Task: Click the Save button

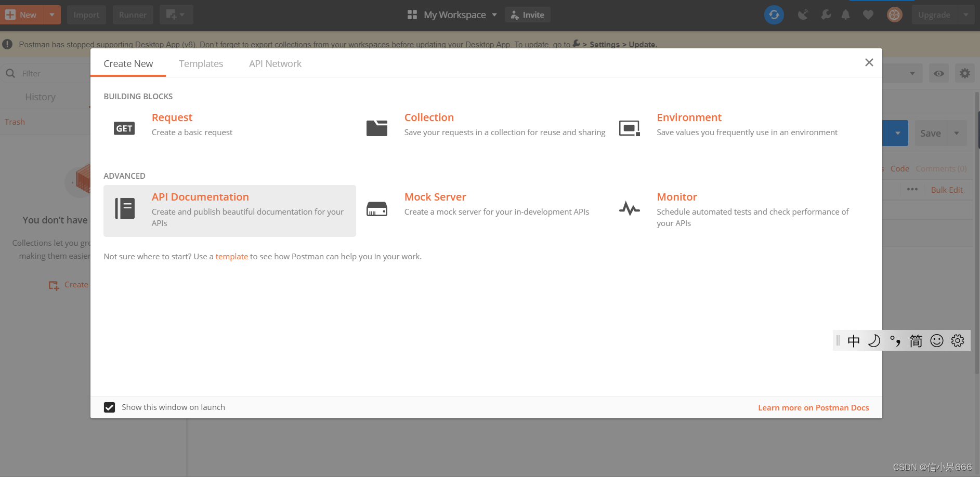Action: pos(931,133)
